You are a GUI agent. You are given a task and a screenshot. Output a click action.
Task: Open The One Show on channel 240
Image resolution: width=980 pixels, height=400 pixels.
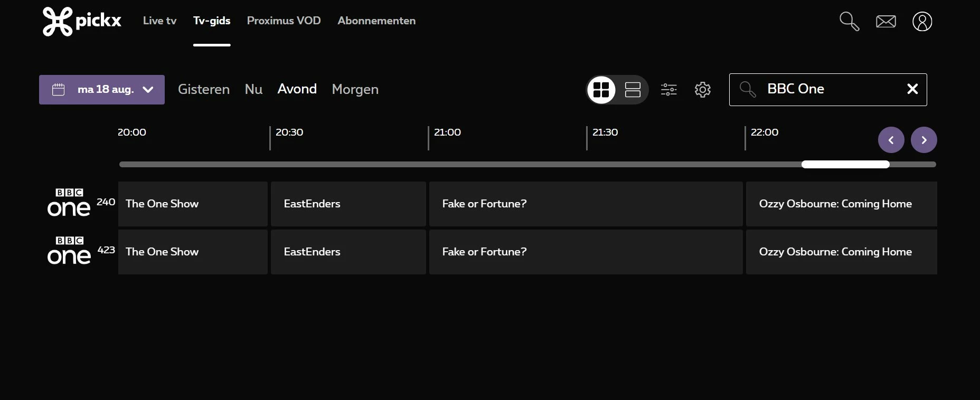point(193,204)
